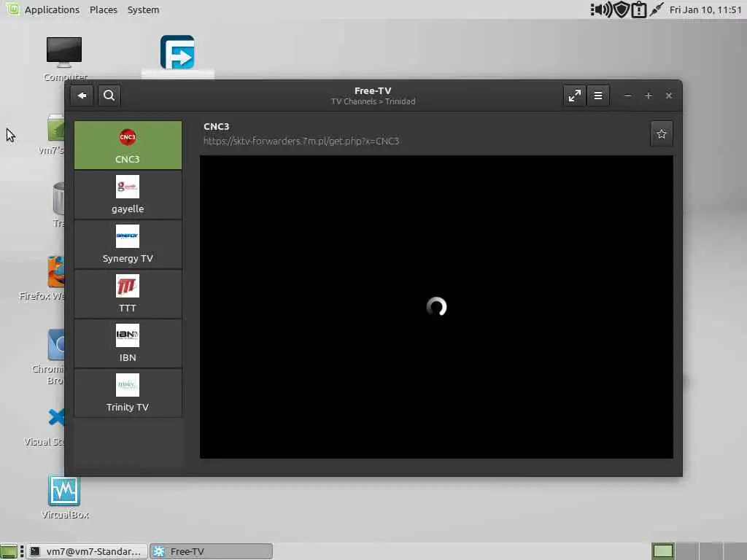Click the shield security icon in the tray
The height and width of the screenshot is (560, 747).
(x=622, y=9)
